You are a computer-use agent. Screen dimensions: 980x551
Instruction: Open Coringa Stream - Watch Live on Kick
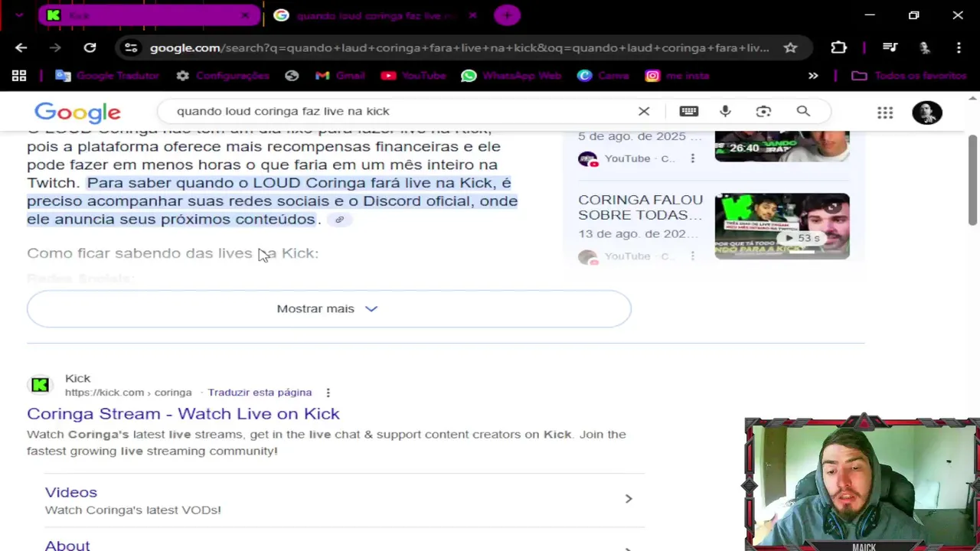[x=183, y=413]
